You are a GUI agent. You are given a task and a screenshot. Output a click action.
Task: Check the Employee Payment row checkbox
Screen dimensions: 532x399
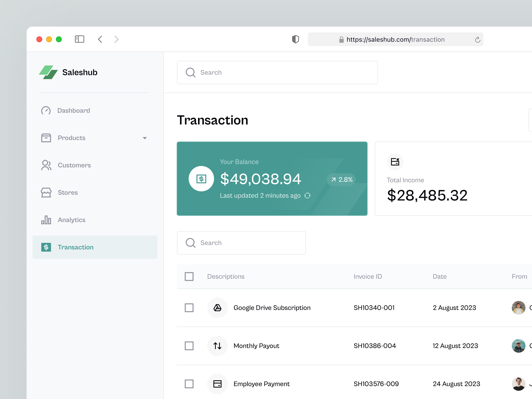tap(189, 384)
